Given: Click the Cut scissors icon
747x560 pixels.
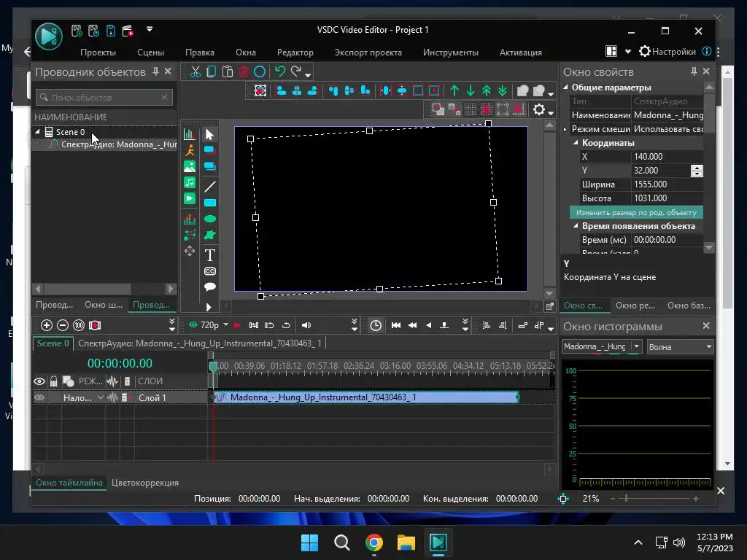Looking at the screenshot, I should click(x=196, y=71).
